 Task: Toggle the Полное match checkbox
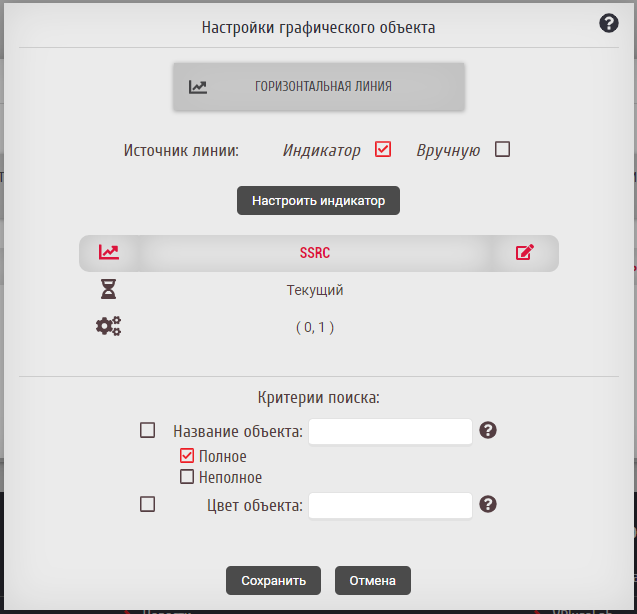pyautogui.click(x=187, y=456)
